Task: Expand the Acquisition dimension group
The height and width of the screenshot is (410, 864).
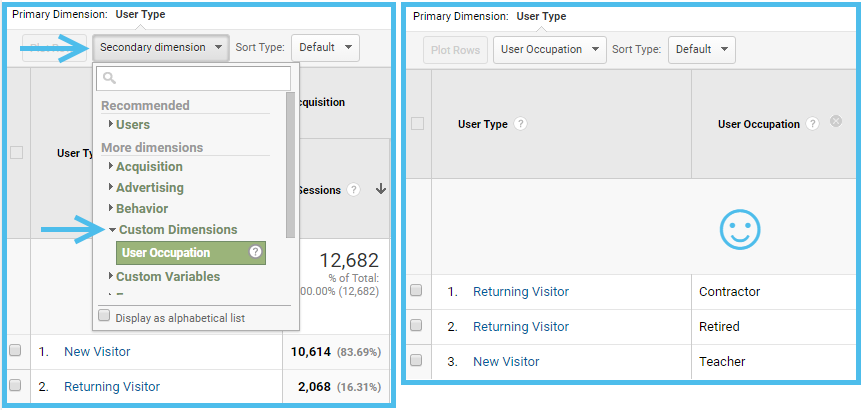Action: [149, 166]
